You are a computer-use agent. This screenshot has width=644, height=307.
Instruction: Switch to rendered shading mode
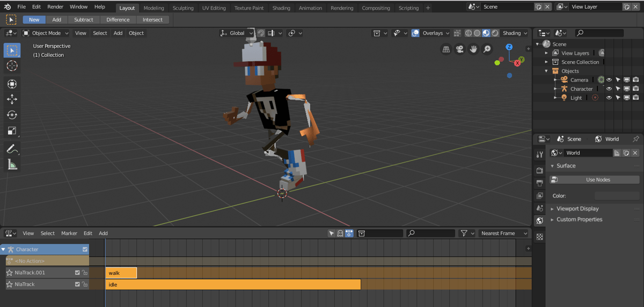pos(495,33)
